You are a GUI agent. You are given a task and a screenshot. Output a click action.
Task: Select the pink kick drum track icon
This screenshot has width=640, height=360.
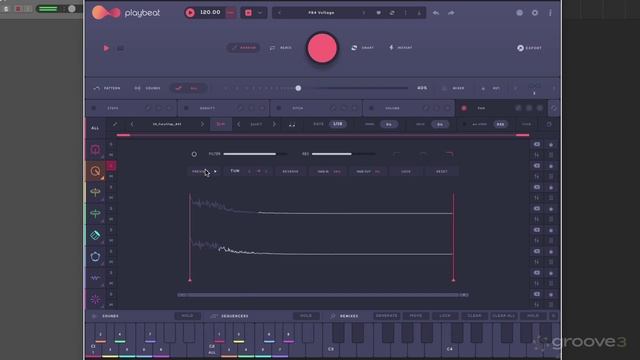(x=95, y=149)
